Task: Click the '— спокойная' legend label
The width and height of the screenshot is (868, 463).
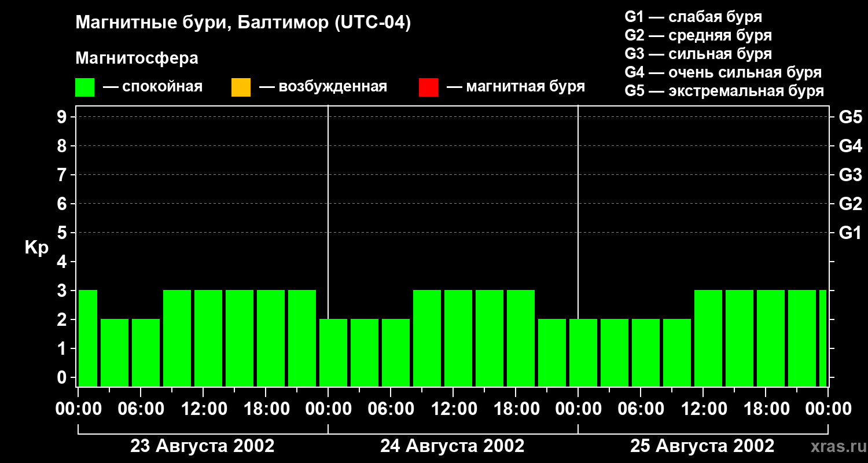Action: click(x=153, y=87)
